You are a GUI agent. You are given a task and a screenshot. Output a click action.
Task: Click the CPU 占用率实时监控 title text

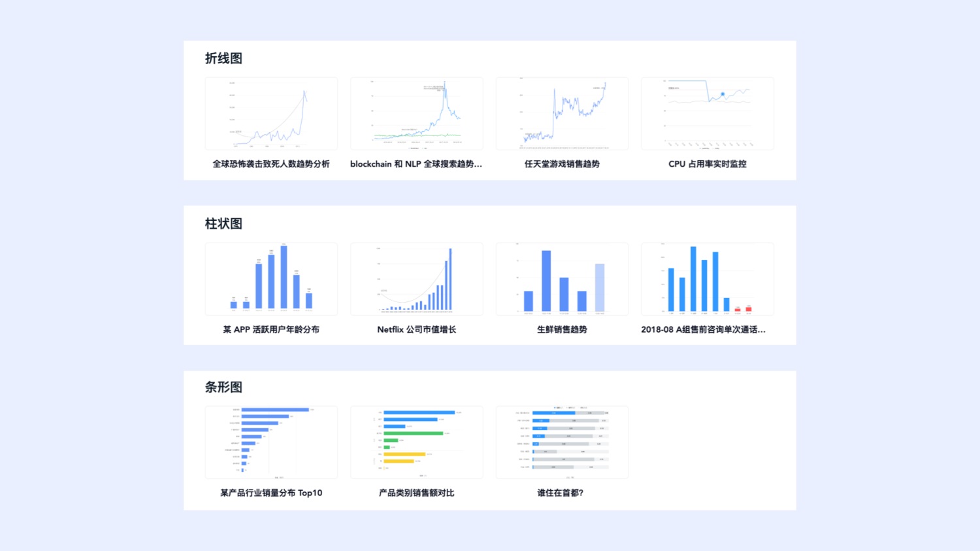coord(708,164)
